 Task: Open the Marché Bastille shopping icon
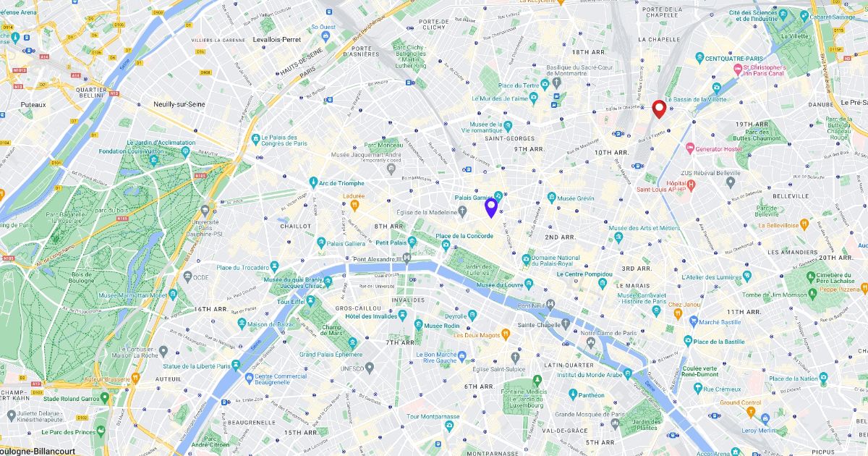coord(694,321)
